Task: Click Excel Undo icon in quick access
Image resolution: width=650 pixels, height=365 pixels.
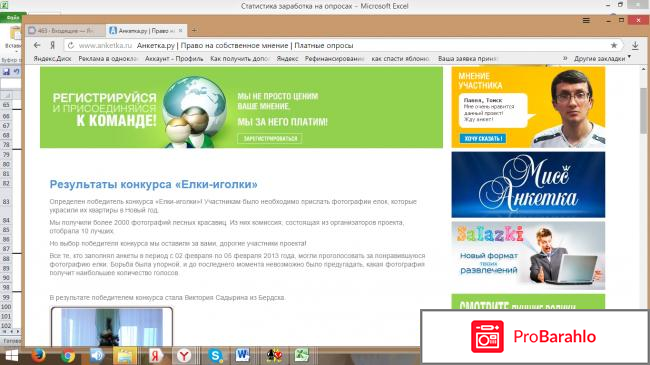Action: [x=17, y=72]
